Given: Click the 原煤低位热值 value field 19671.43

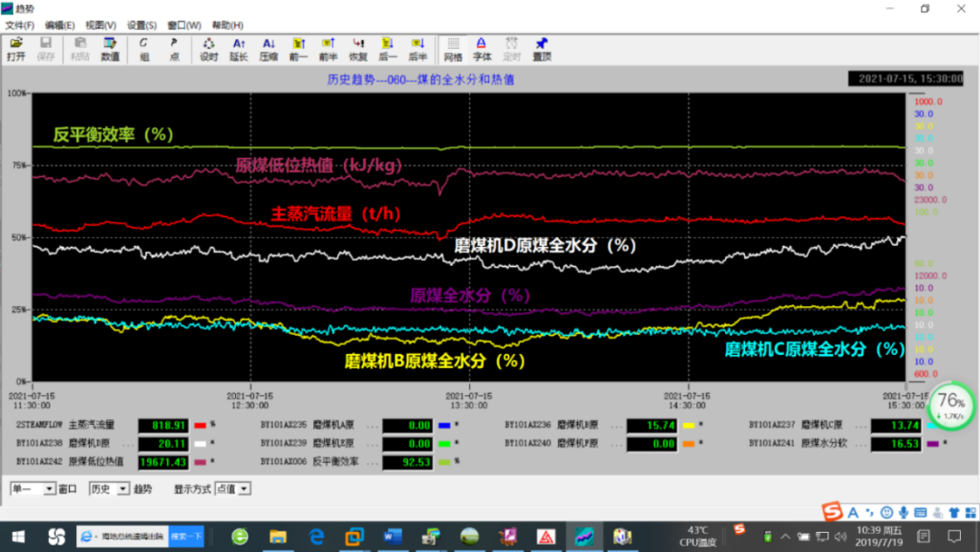Looking at the screenshot, I should point(162,462).
